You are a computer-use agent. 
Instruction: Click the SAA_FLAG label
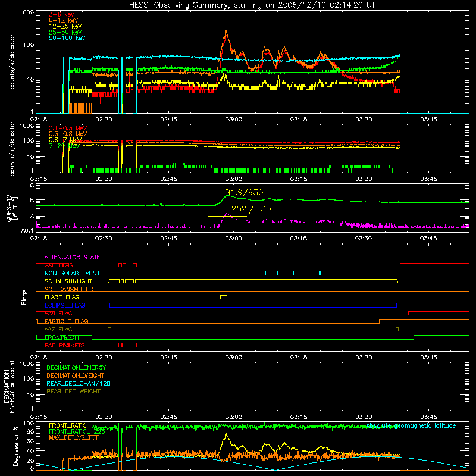pos(58,314)
